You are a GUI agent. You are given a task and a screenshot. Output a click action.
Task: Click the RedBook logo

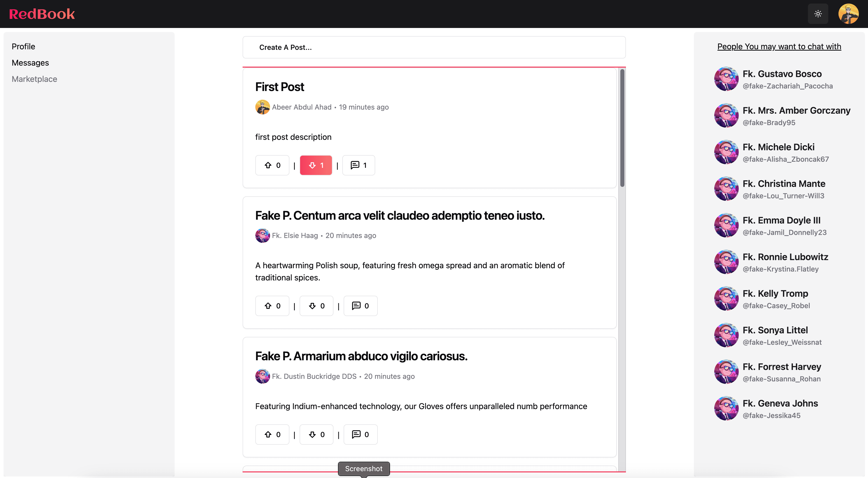pyautogui.click(x=42, y=14)
